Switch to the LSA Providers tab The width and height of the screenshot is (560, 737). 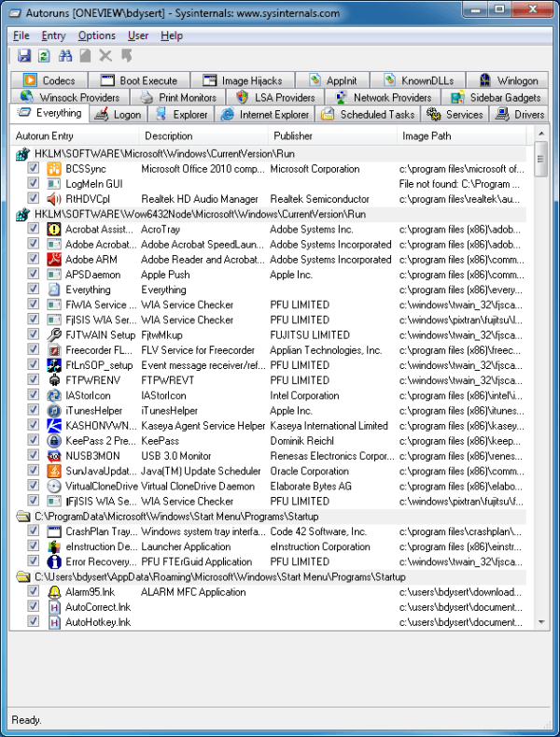pyautogui.click(x=275, y=97)
